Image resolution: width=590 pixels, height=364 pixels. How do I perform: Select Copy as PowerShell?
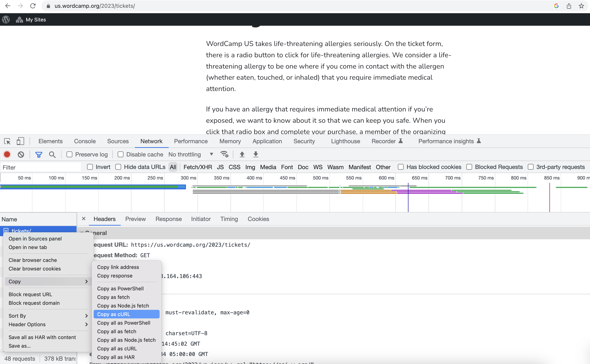click(x=127, y=288)
